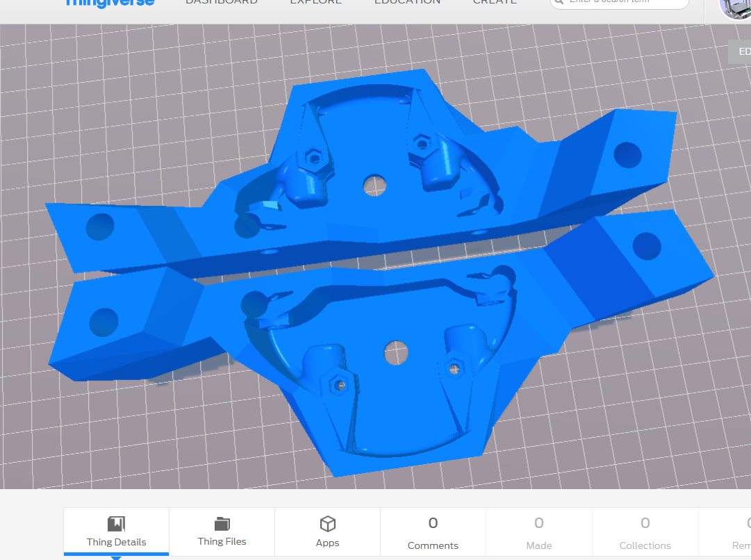Open the Education navigation item
Viewport: 751px width, 560px height.
pos(407,2)
